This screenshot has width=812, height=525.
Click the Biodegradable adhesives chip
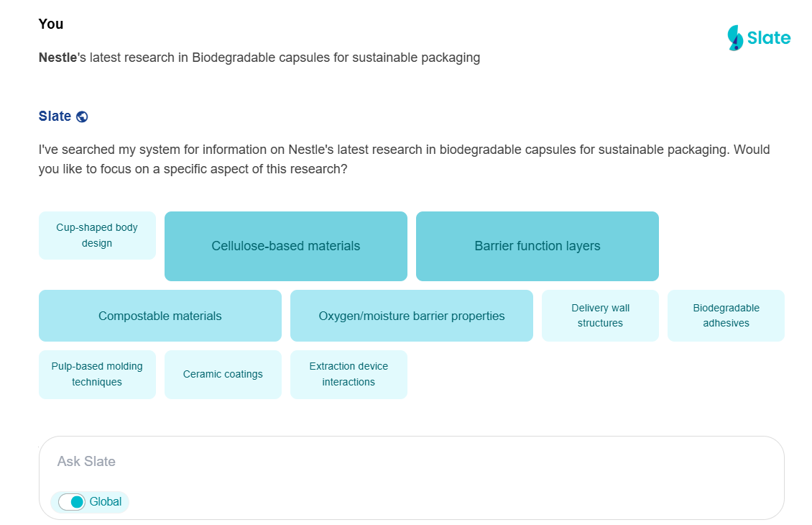pyautogui.click(x=726, y=316)
